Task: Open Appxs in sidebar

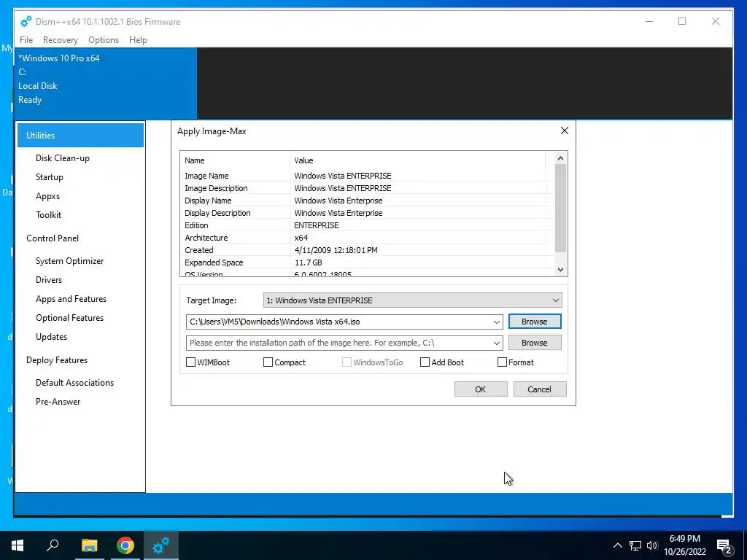Action: pyautogui.click(x=47, y=196)
